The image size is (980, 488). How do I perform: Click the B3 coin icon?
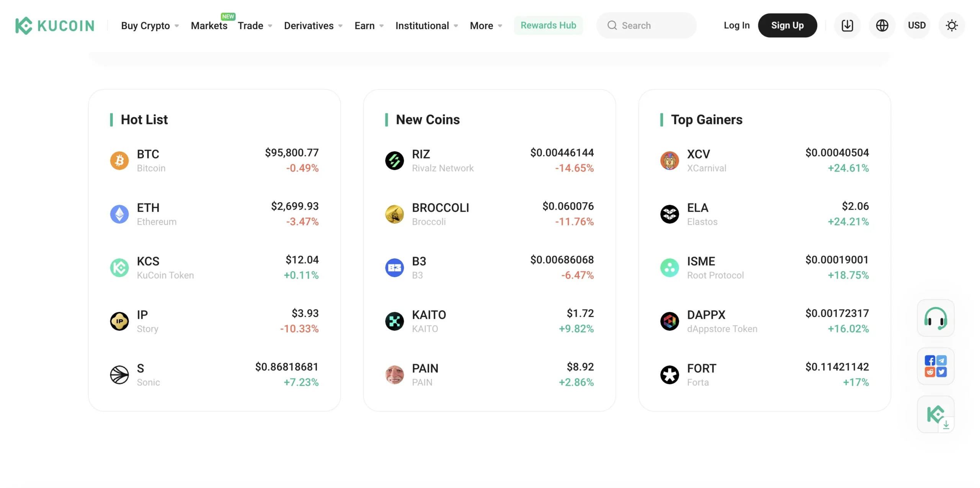[394, 268]
